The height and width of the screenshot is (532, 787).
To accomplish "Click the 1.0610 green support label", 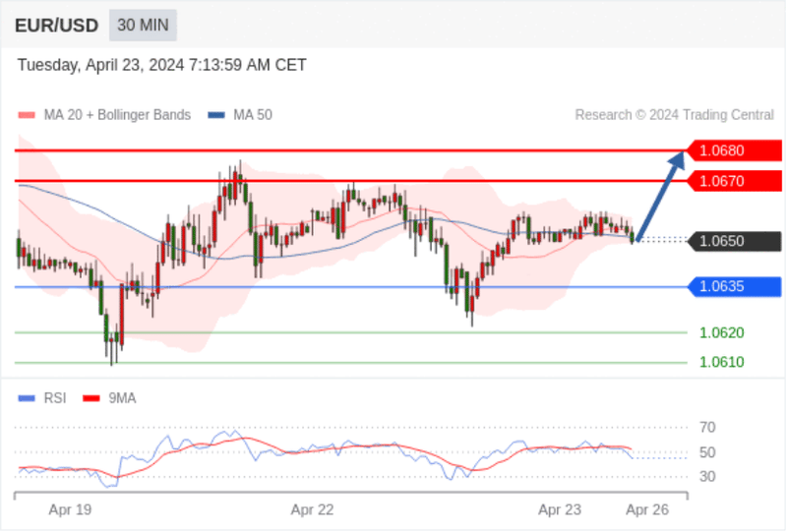I will [722, 362].
